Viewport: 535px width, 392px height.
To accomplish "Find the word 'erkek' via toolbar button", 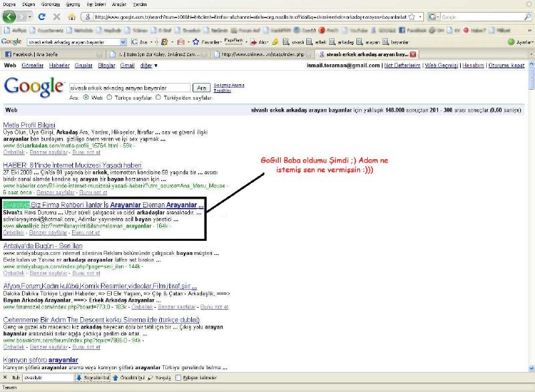I will tap(316, 42).
